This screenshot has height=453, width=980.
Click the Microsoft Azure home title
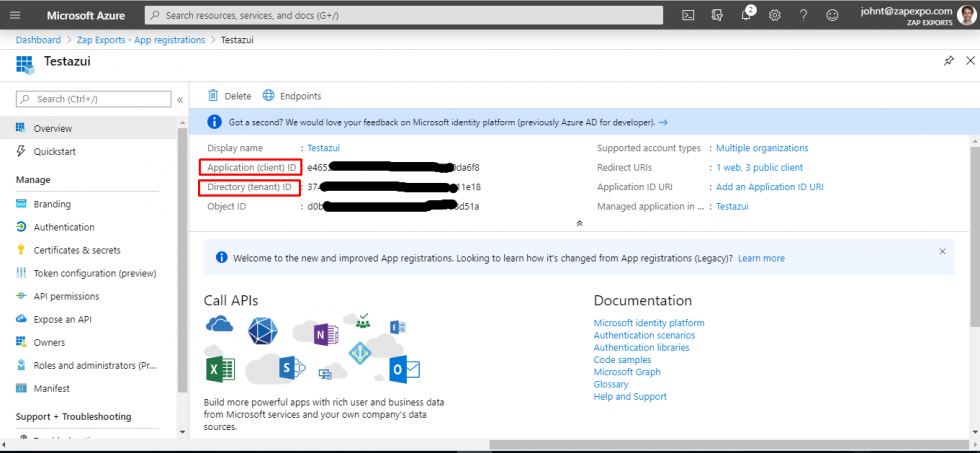86,16
